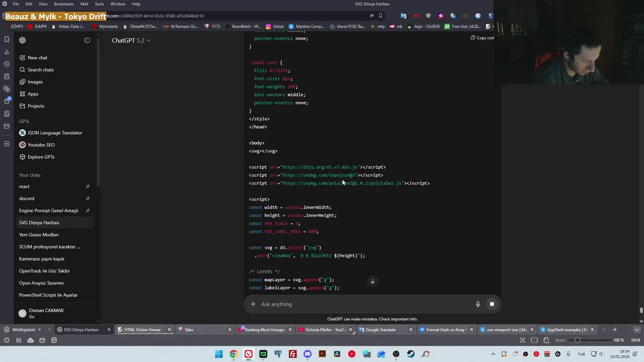Click the Ask anything input field
Viewport: 644px width, 362px height.
pyautogui.click(x=365, y=304)
